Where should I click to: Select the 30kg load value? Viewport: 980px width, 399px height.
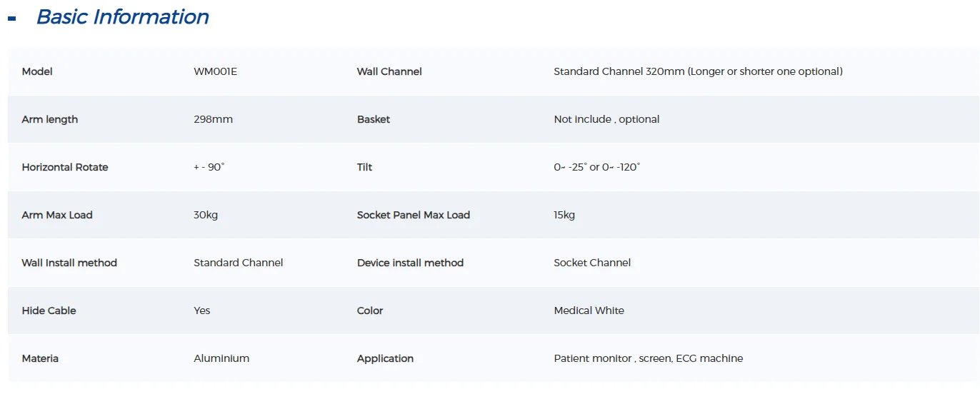(x=206, y=215)
